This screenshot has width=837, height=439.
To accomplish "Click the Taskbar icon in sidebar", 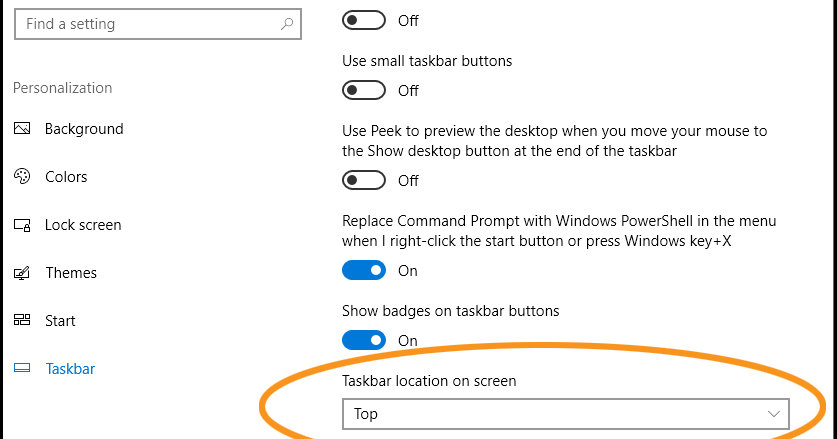I will pyautogui.click(x=22, y=369).
